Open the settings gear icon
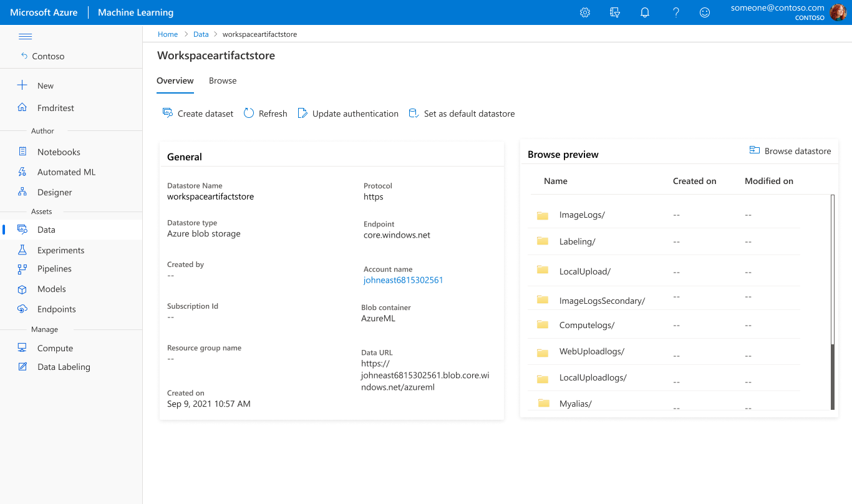852x504 pixels. tap(585, 12)
